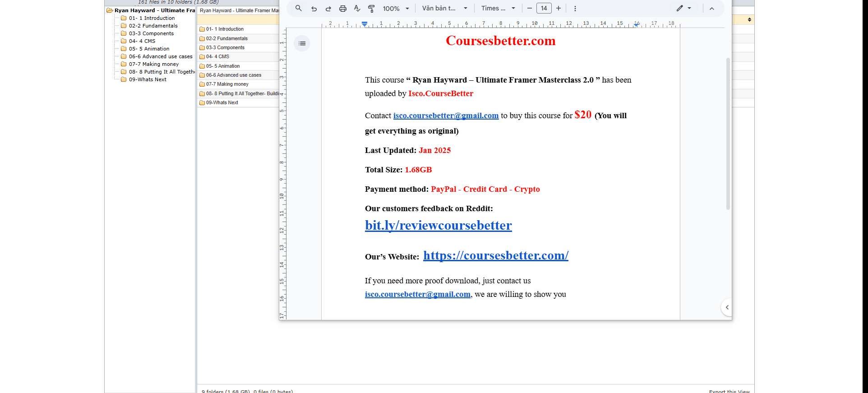This screenshot has width=868, height=393.
Task: Open the three-dot more options menu
Action: pos(575,8)
